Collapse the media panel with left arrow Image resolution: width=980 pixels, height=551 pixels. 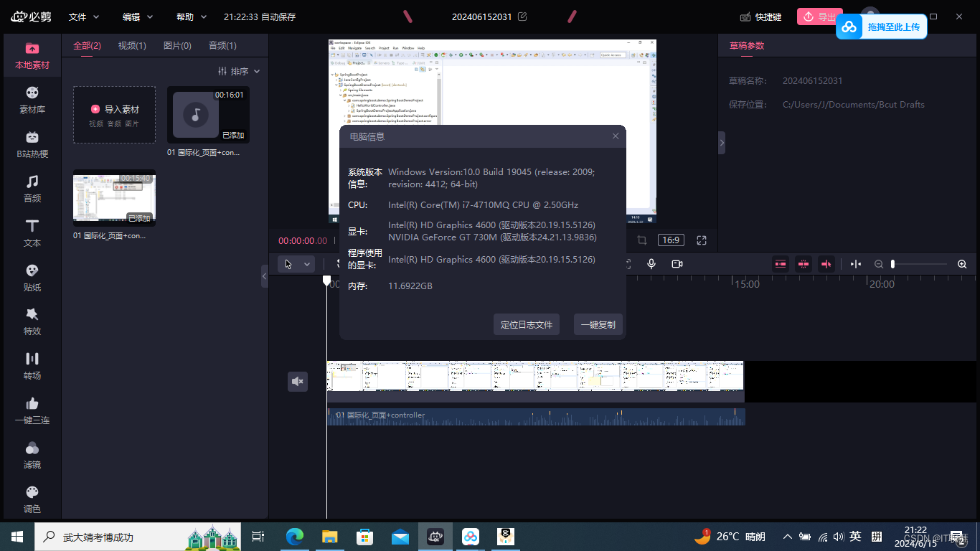pyautogui.click(x=264, y=276)
